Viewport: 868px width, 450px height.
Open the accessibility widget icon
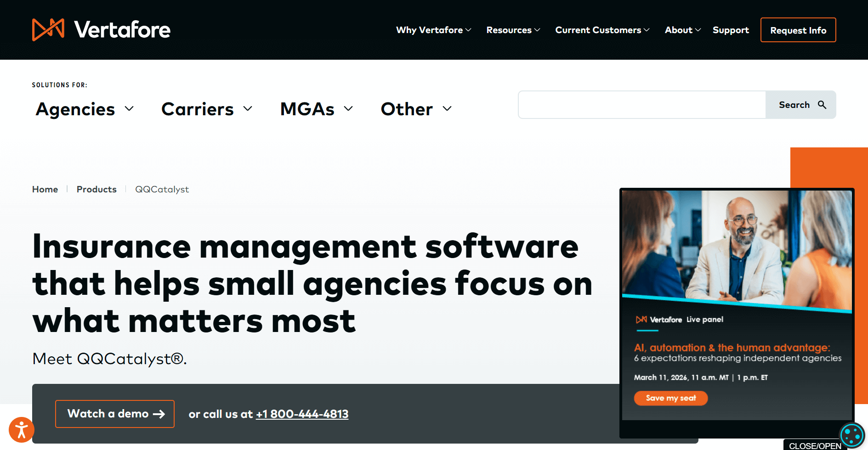[x=22, y=430]
